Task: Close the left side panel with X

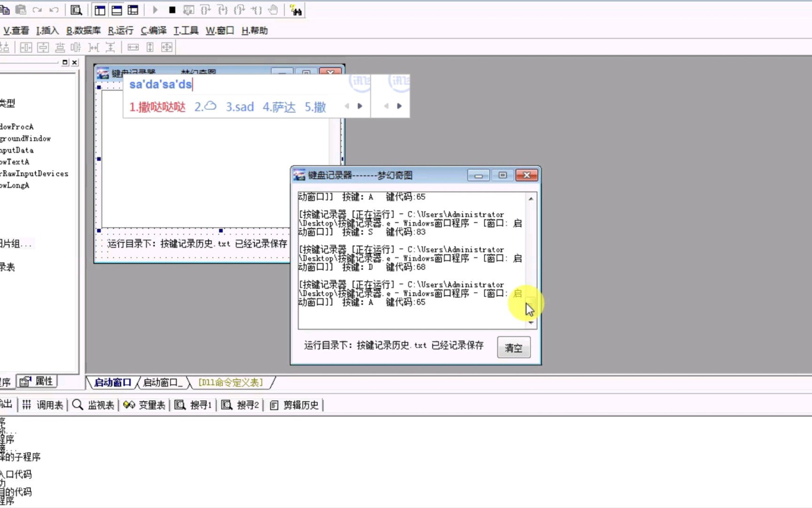Action: click(74, 62)
